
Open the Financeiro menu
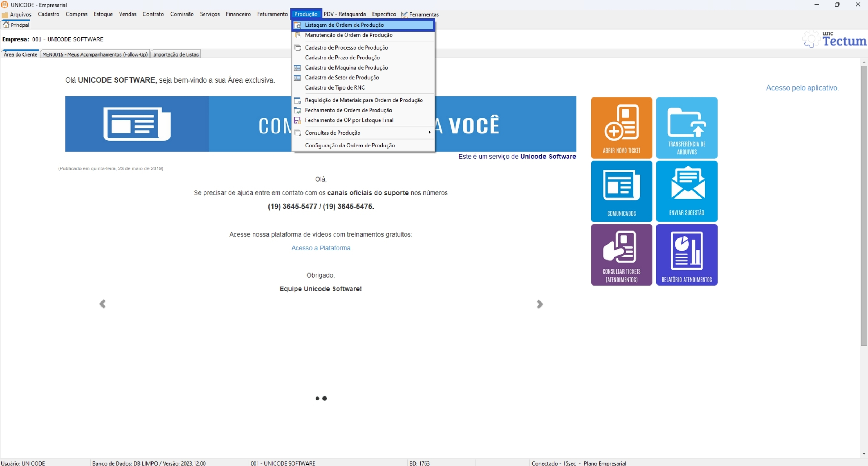pyautogui.click(x=238, y=14)
